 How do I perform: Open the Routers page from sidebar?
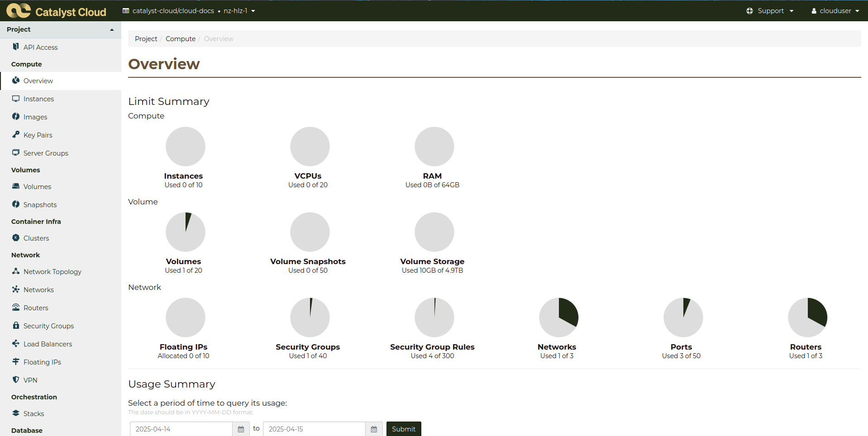[35, 308]
